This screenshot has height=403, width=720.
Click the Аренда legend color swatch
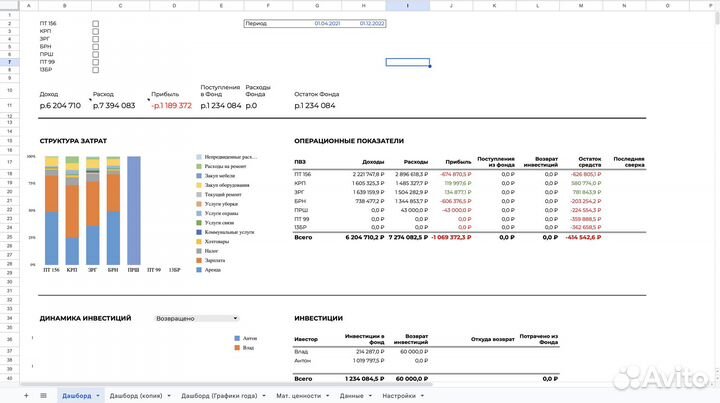click(x=199, y=270)
